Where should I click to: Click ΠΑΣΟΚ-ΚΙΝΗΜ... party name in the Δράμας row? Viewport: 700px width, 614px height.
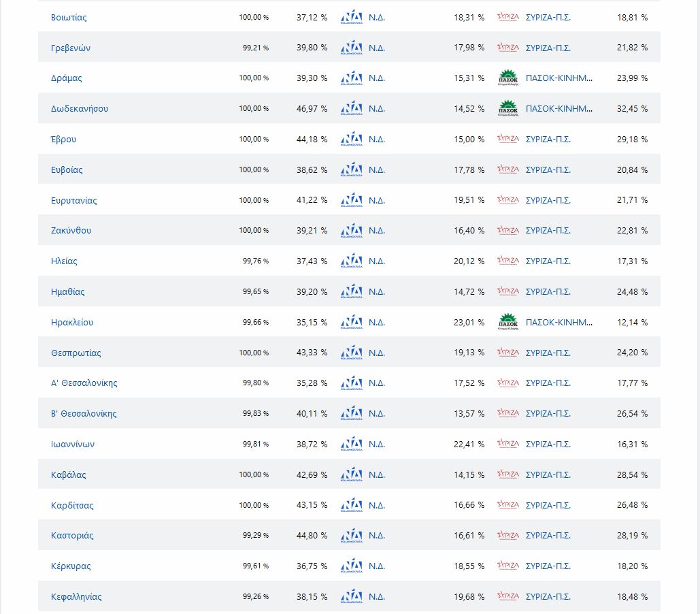[x=559, y=78]
